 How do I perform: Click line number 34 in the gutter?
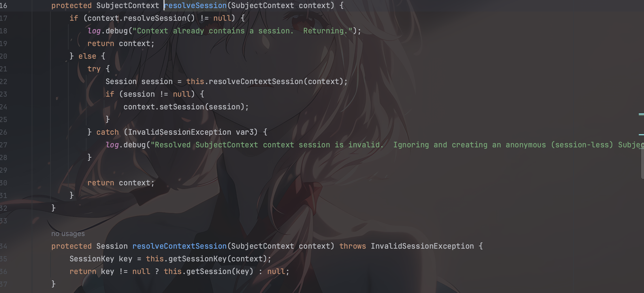coord(3,246)
